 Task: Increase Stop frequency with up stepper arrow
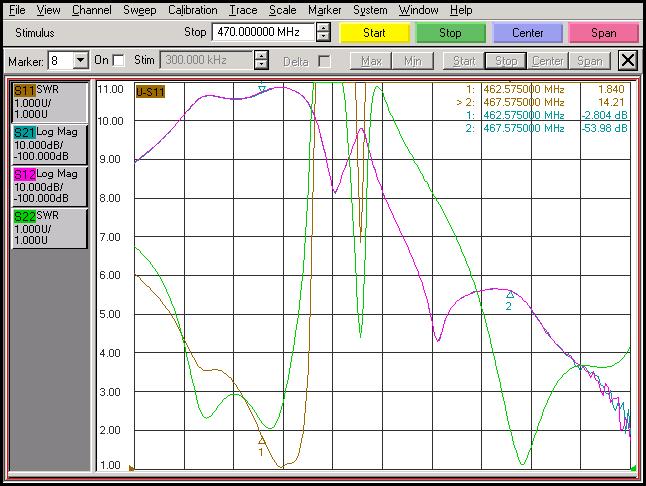tap(323, 28)
